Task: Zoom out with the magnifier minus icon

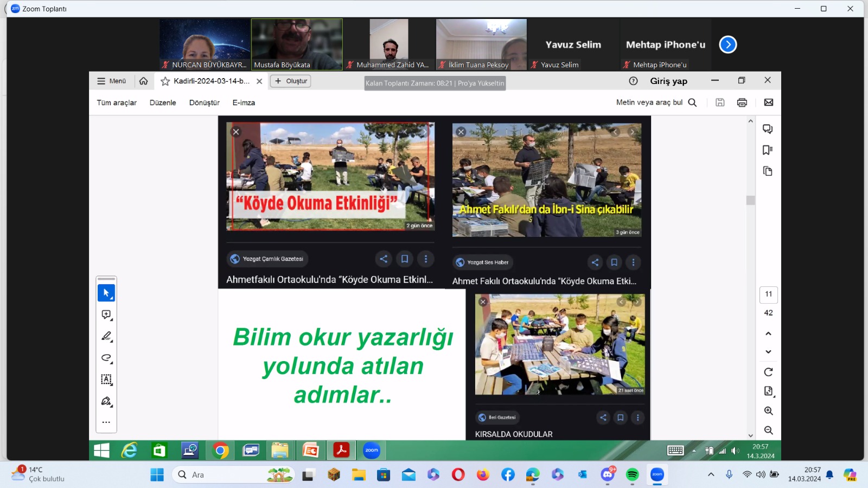Action: click(768, 430)
